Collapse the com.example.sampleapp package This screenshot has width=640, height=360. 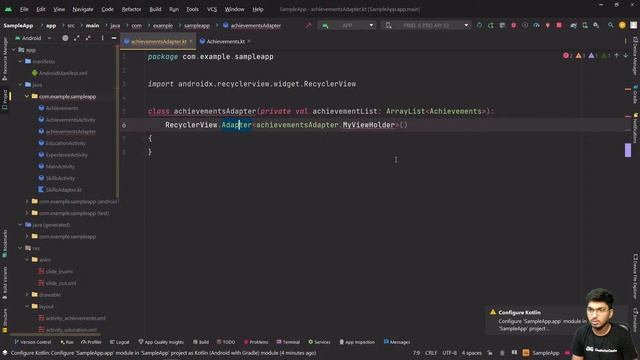coord(27,97)
